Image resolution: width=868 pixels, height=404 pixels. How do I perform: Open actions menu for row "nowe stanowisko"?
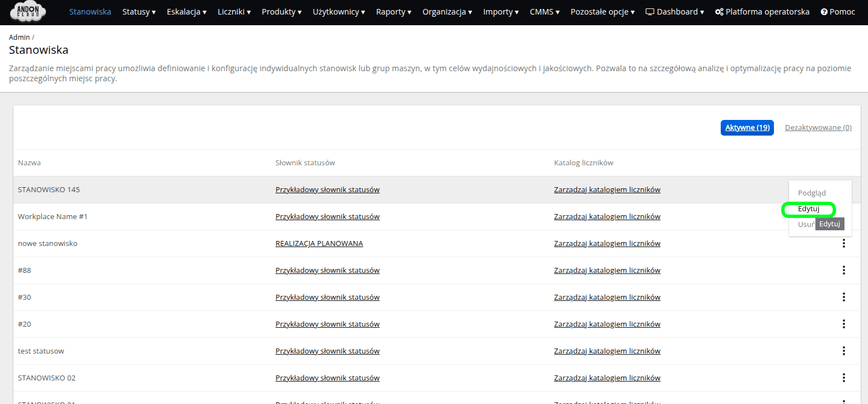coord(844,243)
